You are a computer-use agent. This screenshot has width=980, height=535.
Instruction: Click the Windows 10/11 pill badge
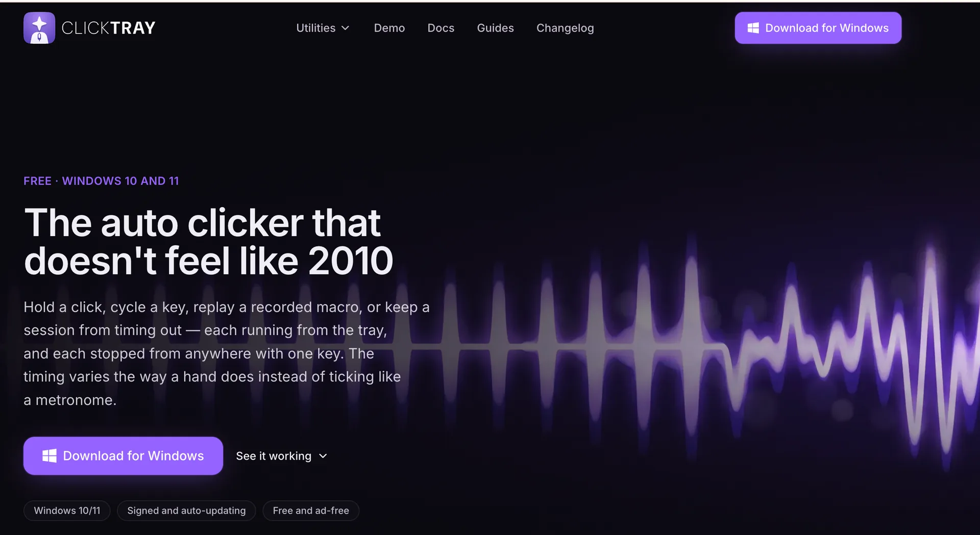(67, 511)
